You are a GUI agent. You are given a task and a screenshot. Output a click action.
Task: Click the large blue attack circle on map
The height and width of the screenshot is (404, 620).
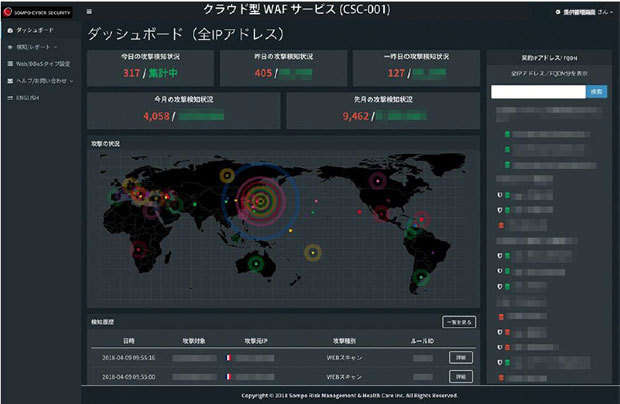point(258,198)
